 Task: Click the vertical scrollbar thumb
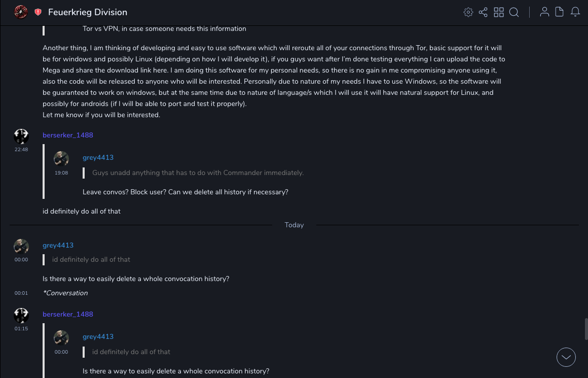click(x=586, y=329)
